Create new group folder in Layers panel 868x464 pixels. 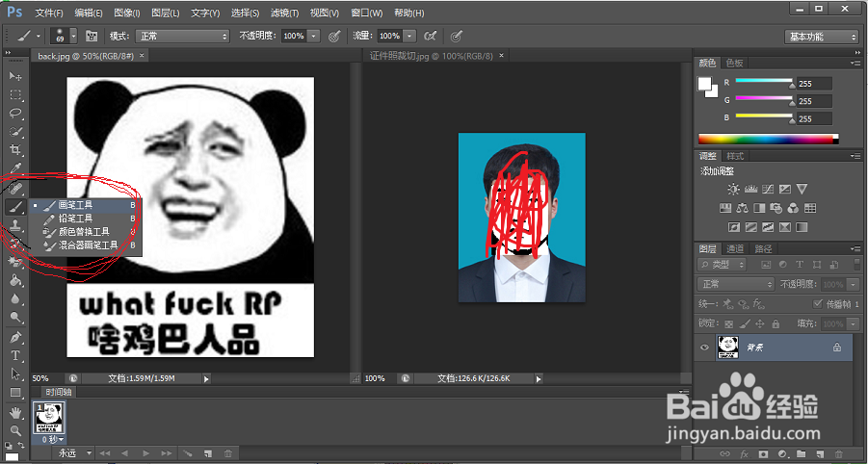point(802,454)
